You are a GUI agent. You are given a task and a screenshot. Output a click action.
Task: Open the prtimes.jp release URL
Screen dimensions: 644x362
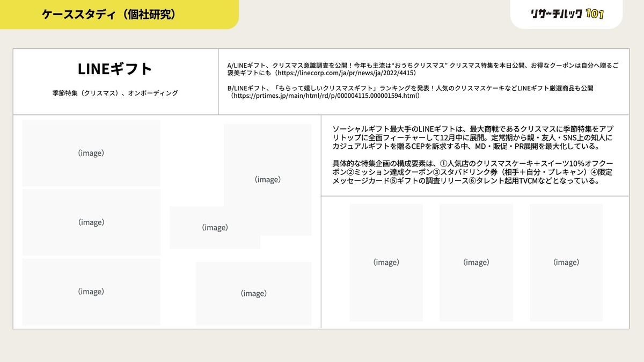(x=325, y=96)
